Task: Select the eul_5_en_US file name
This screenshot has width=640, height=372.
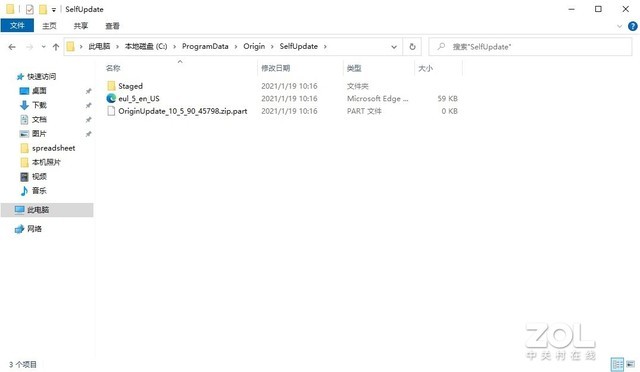Action: click(139, 98)
